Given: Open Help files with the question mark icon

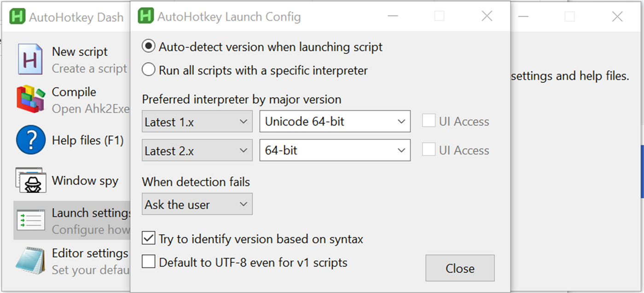Looking at the screenshot, I should click(30, 140).
